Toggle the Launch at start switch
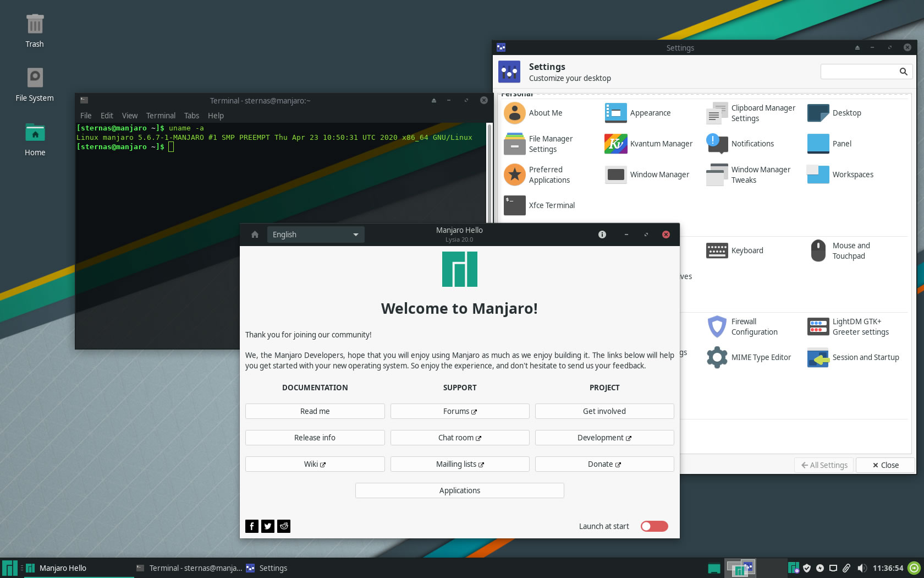 pyautogui.click(x=654, y=526)
